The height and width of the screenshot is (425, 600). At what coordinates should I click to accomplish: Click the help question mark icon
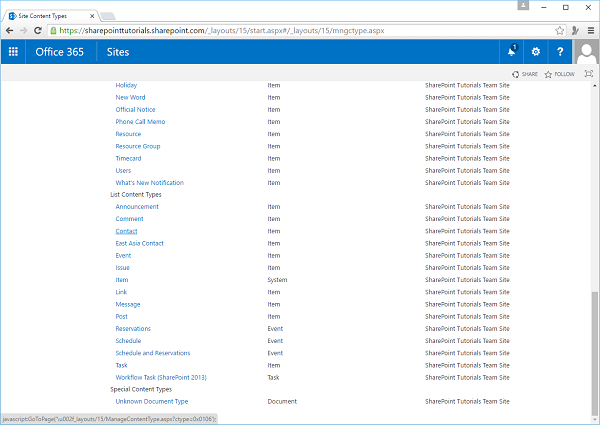click(559, 52)
